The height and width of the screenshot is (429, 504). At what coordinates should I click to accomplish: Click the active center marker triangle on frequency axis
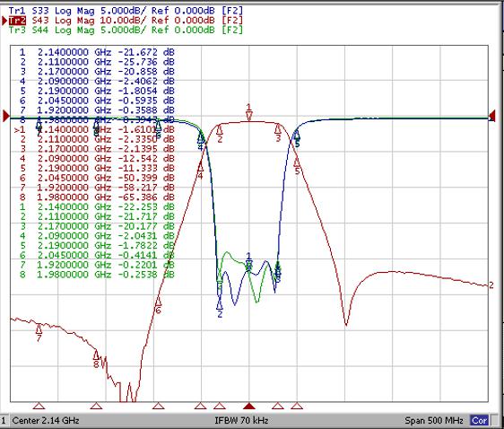pyautogui.click(x=249, y=407)
